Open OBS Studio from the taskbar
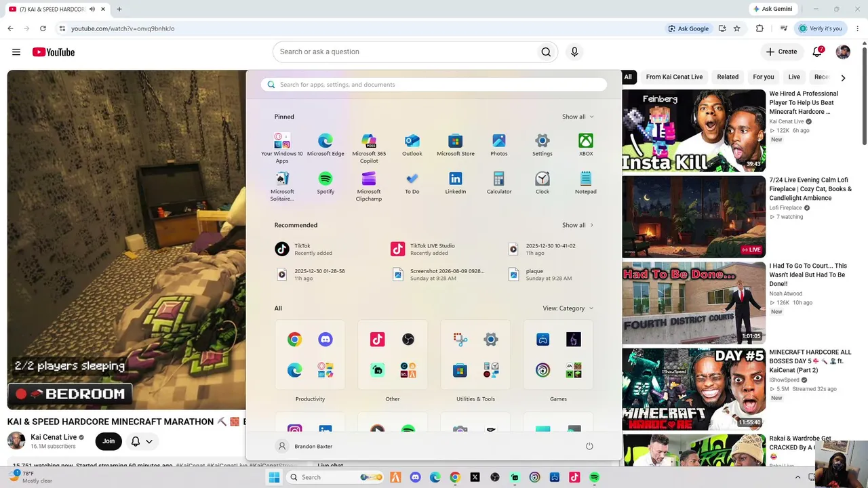 coord(495,477)
